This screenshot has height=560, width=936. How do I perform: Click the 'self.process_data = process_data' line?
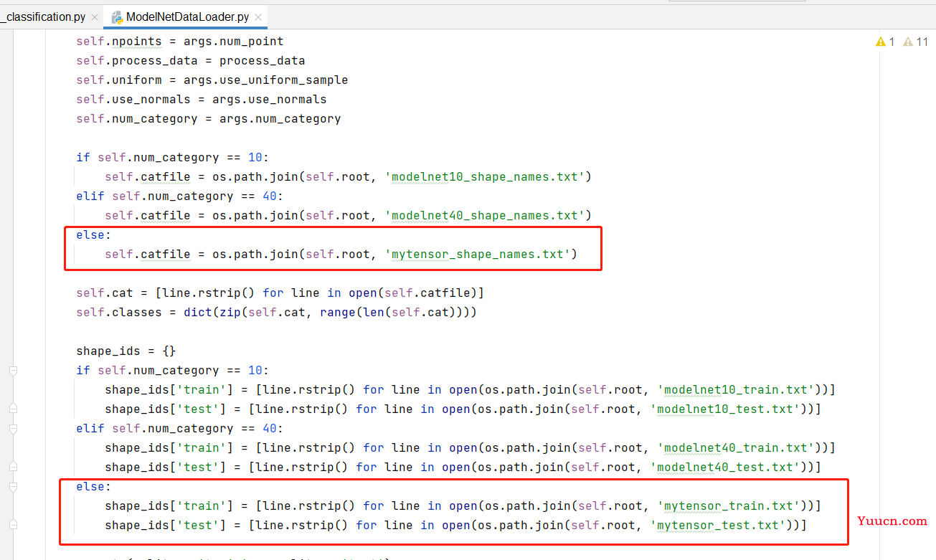pos(191,61)
